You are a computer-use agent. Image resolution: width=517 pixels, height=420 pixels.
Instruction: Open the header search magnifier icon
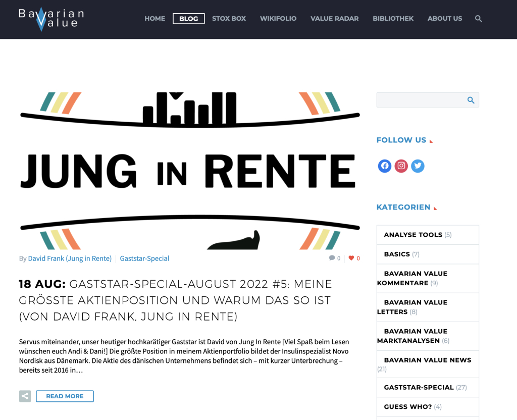479,19
